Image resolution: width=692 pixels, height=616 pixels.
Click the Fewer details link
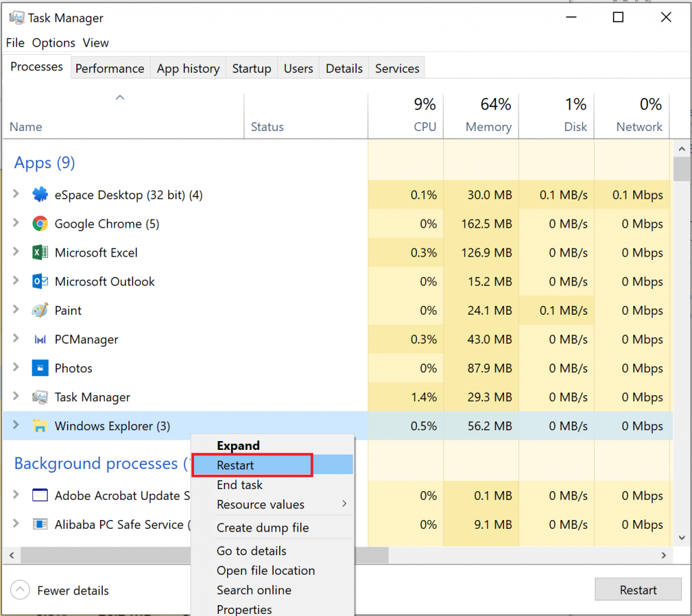[x=73, y=590]
